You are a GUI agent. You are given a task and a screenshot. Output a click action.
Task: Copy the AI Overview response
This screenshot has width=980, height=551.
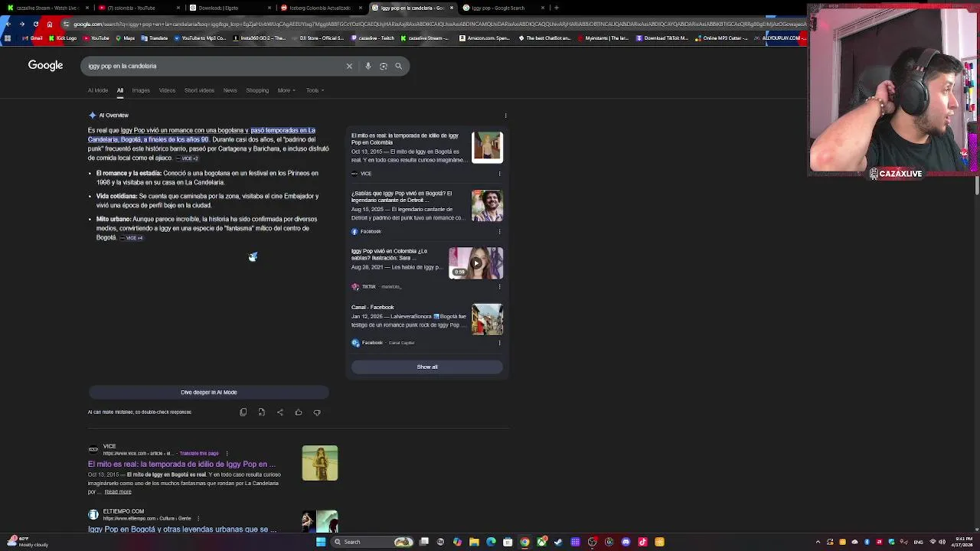coord(243,412)
